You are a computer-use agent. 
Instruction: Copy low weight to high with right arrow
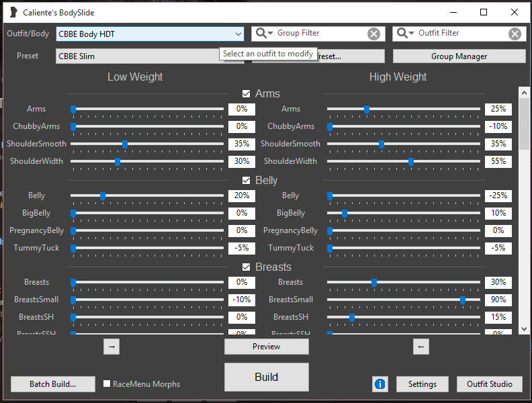point(112,347)
